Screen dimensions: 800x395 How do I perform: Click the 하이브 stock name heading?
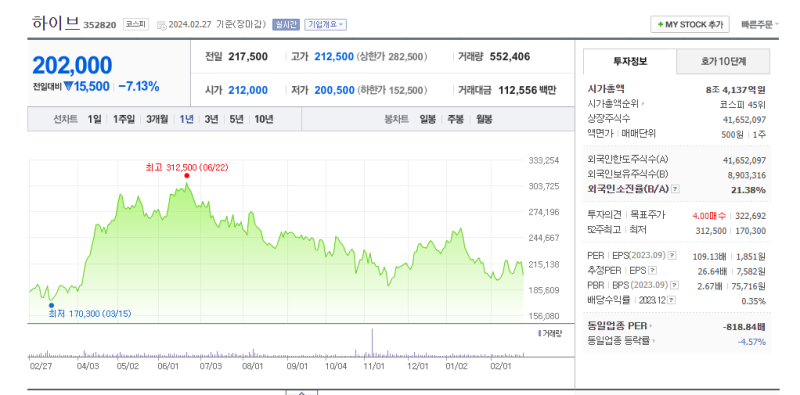[x=56, y=23]
